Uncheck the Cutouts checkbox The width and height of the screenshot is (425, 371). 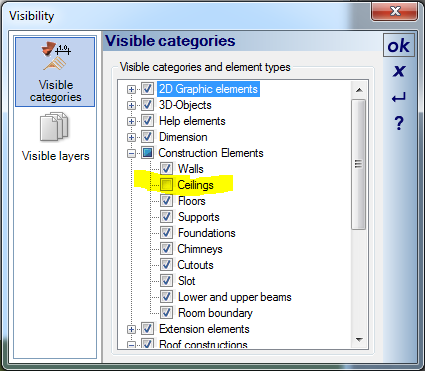tap(166, 265)
